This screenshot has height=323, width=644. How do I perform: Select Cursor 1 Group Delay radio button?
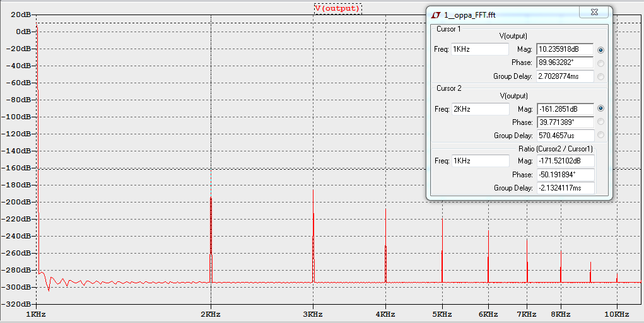click(x=601, y=76)
